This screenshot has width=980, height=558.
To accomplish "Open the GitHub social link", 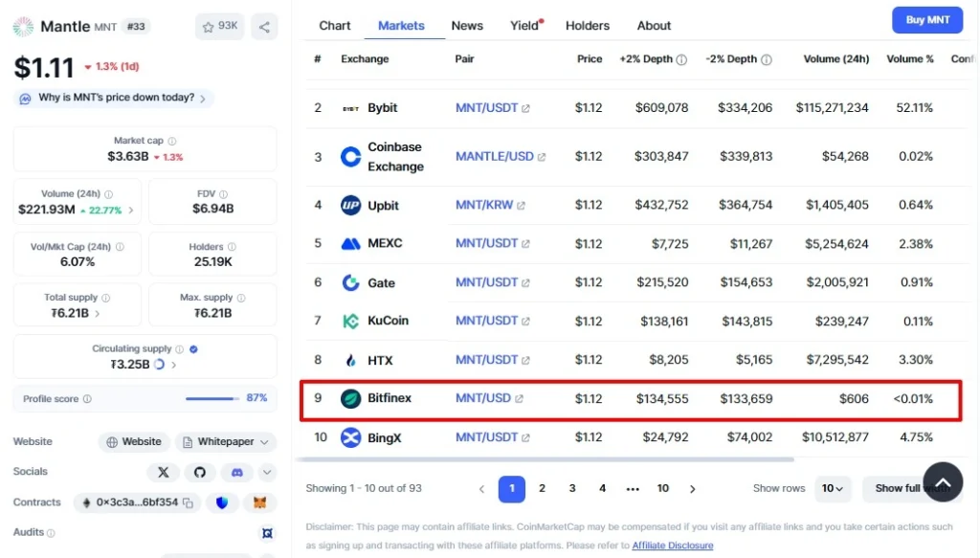I will coord(199,473).
